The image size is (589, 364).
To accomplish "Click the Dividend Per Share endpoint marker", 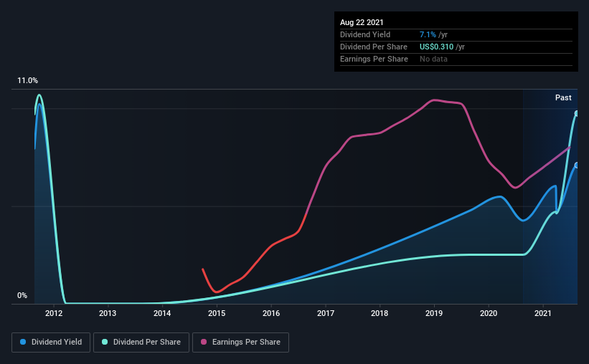I will pos(577,114).
